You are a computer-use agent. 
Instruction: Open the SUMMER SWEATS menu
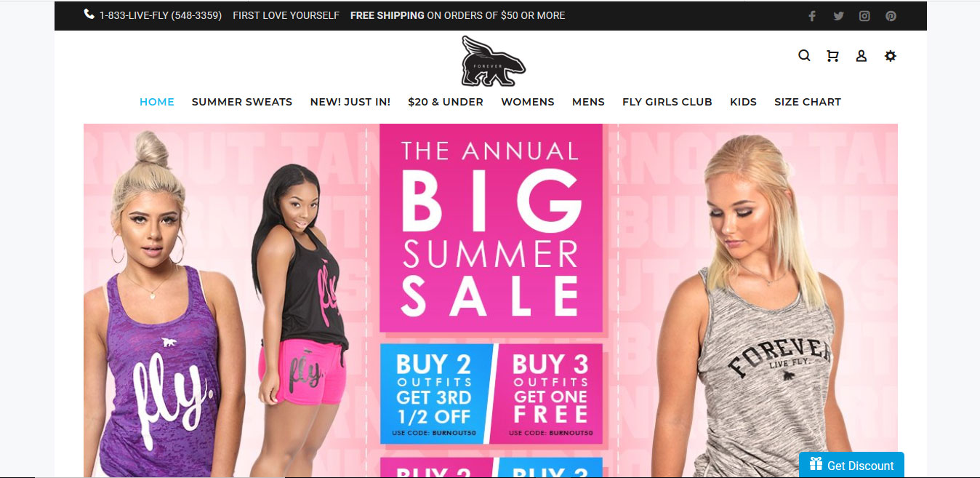pos(242,102)
